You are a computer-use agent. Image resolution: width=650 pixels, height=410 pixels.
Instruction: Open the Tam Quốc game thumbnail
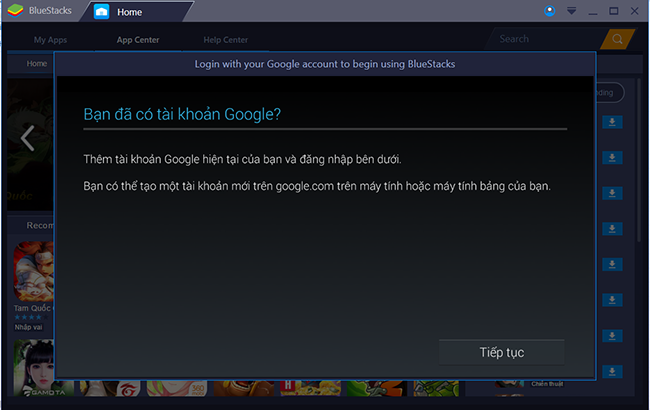click(x=34, y=272)
